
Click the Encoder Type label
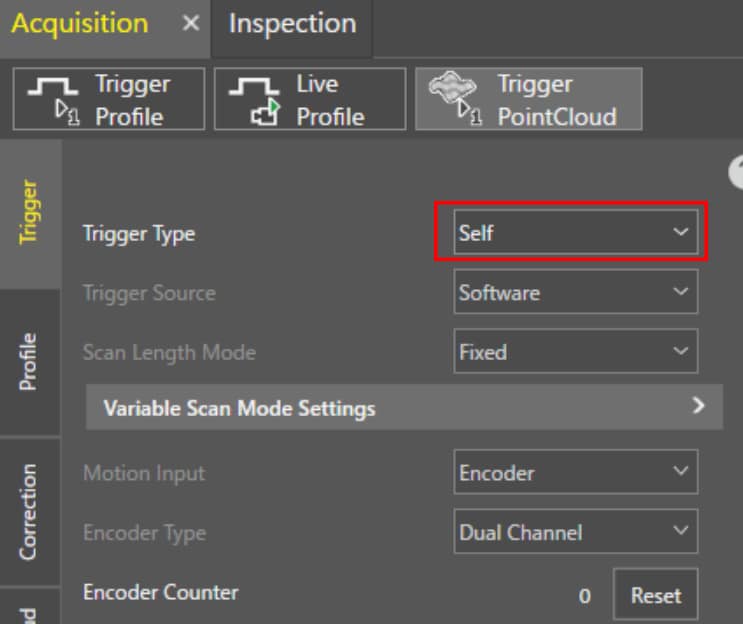tap(145, 533)
